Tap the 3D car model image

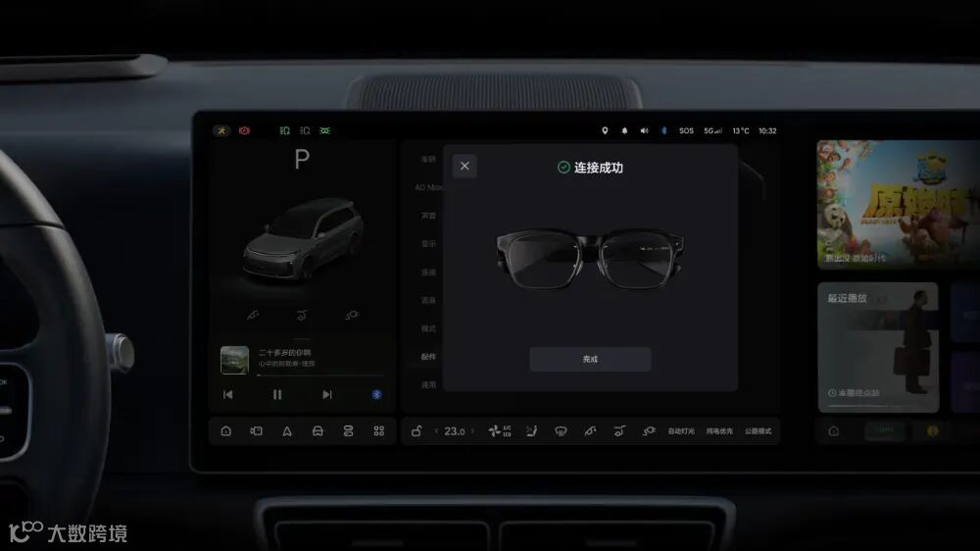point(303,239)
